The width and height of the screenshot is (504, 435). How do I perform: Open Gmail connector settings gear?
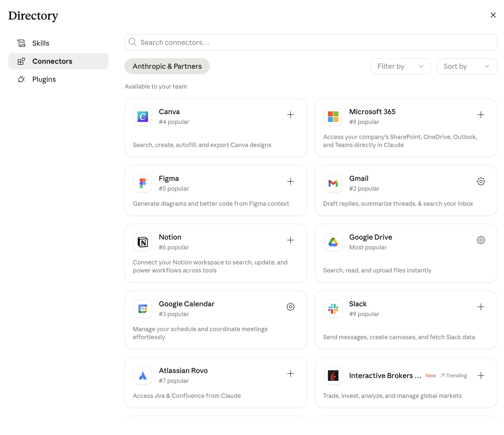pos(481,182)
